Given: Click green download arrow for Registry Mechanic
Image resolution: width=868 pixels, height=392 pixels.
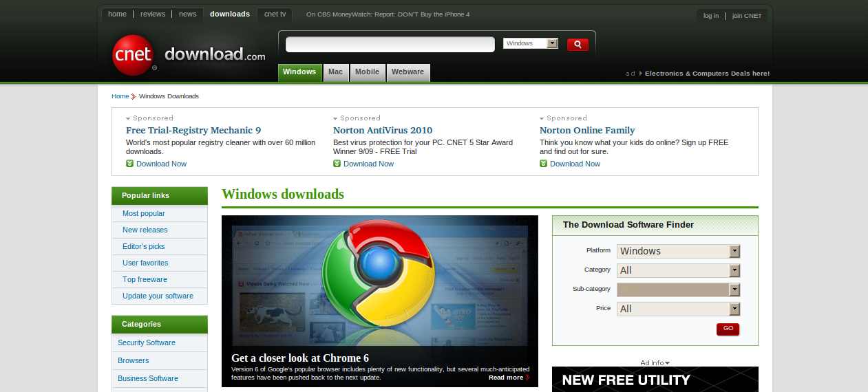Looking at the screenshot, I should (x=129, y=164).
